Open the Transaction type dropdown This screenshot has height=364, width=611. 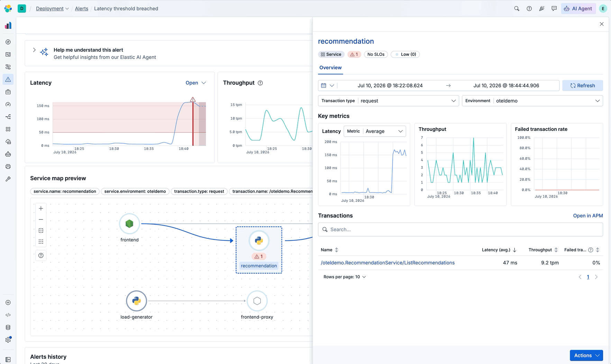[389, 101]
